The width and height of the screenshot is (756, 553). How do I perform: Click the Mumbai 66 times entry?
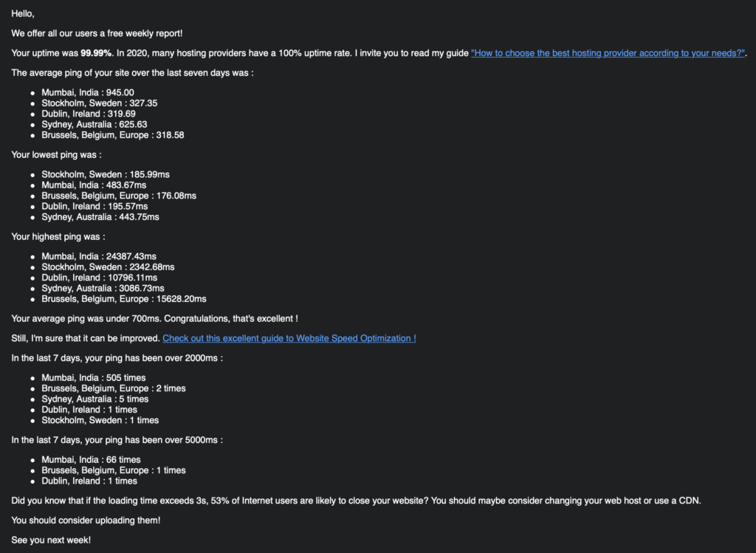pos(91,460)
